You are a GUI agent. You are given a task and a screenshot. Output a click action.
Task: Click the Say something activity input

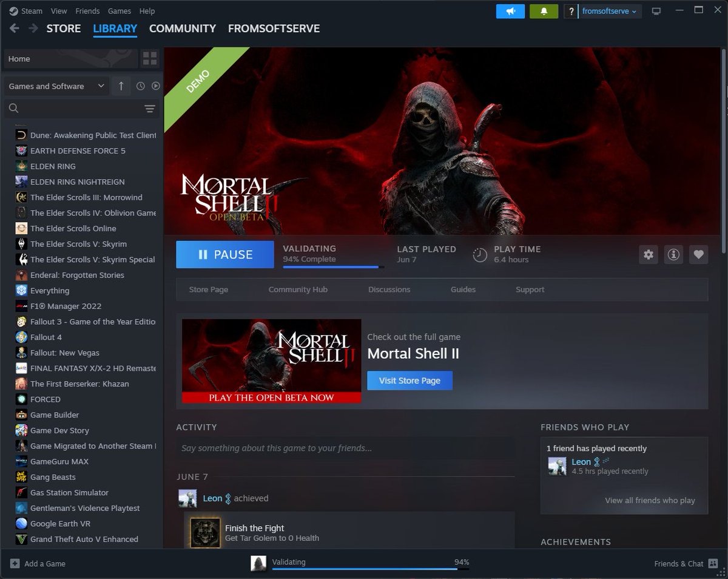tap(345, 448)
